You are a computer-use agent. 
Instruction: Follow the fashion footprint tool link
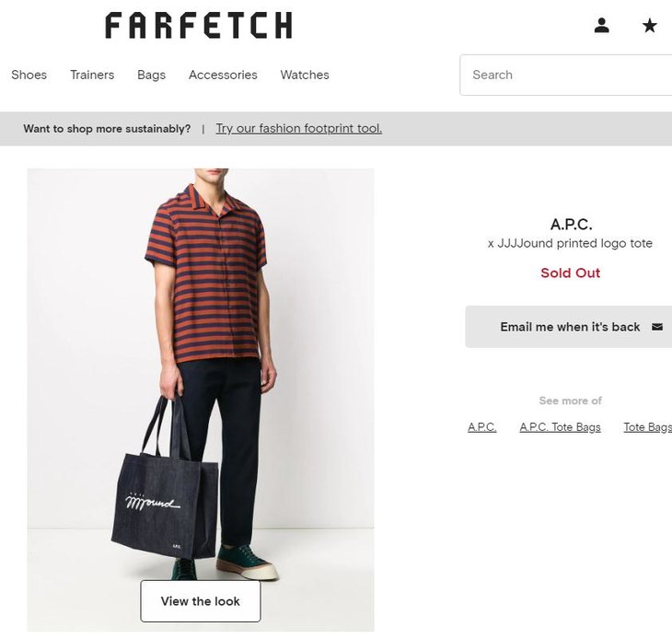(298, 129)
